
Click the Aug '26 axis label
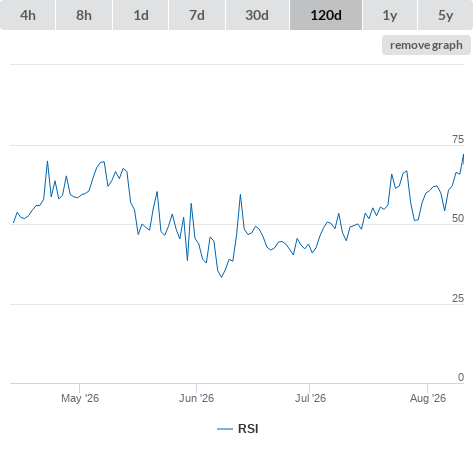pos(428,398)
